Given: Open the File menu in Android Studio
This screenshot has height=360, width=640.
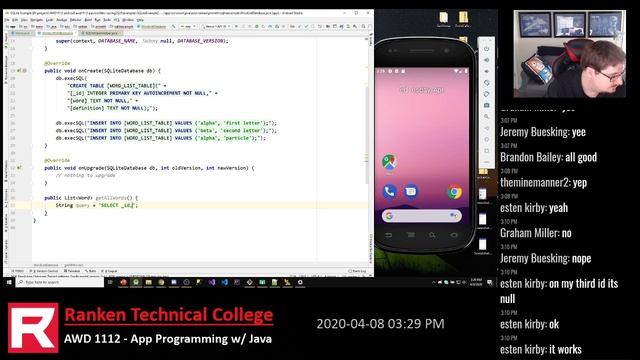Looking at the screenshot, I should pyautogui.click(x=7, y=20).
